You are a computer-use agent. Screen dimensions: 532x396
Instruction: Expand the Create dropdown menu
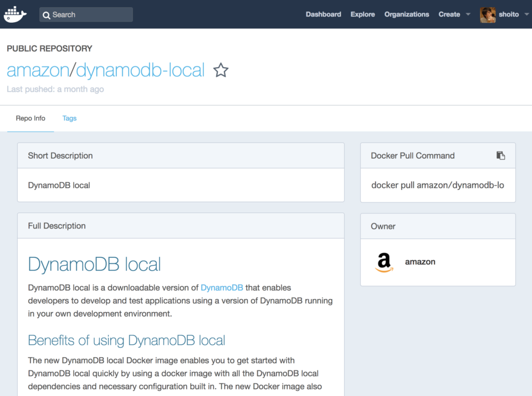click(449, 14)
